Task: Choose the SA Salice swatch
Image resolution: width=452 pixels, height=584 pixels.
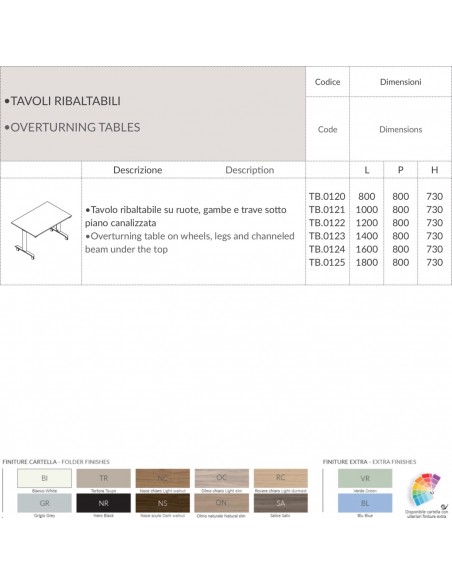Action: [x=281, y=503]
